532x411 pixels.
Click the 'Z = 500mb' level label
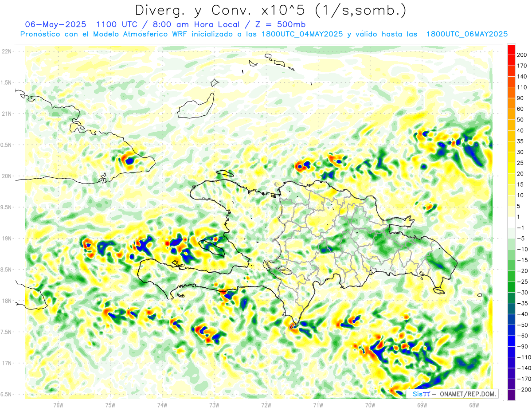(x=279, y=24)
